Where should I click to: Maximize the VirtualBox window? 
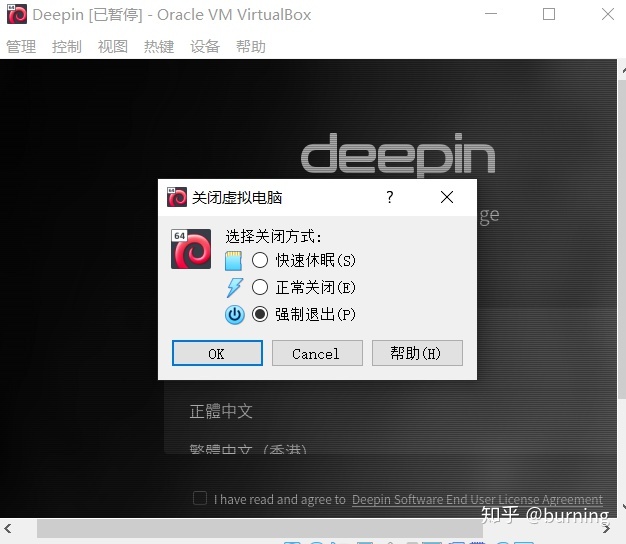549,14
